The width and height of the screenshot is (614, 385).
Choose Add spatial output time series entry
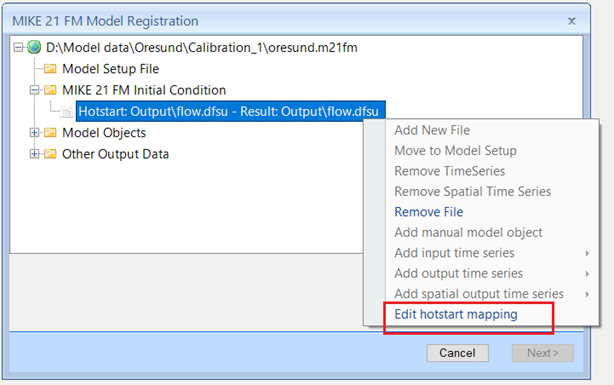(x=479, y=294)
